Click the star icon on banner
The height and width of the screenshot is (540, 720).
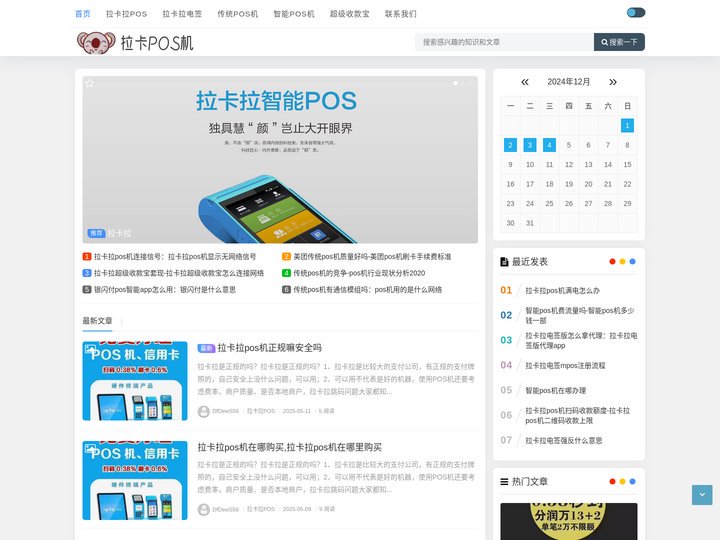point(90,83)
